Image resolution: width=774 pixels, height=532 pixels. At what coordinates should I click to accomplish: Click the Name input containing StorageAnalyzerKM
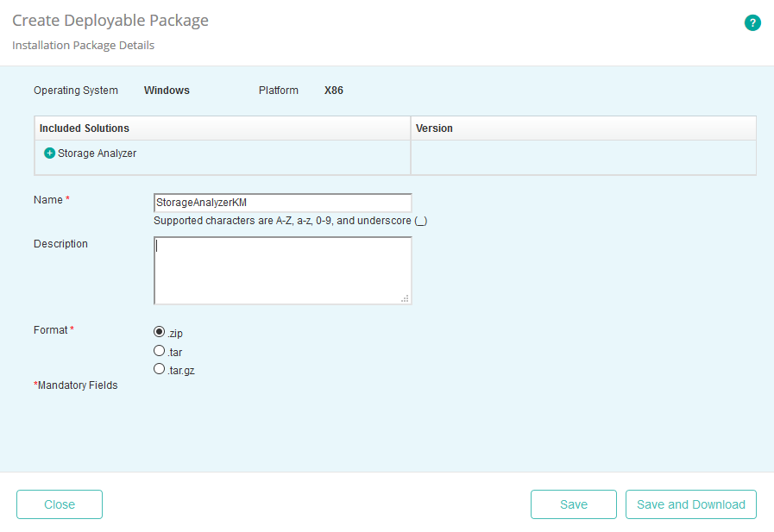coord(282,203)
